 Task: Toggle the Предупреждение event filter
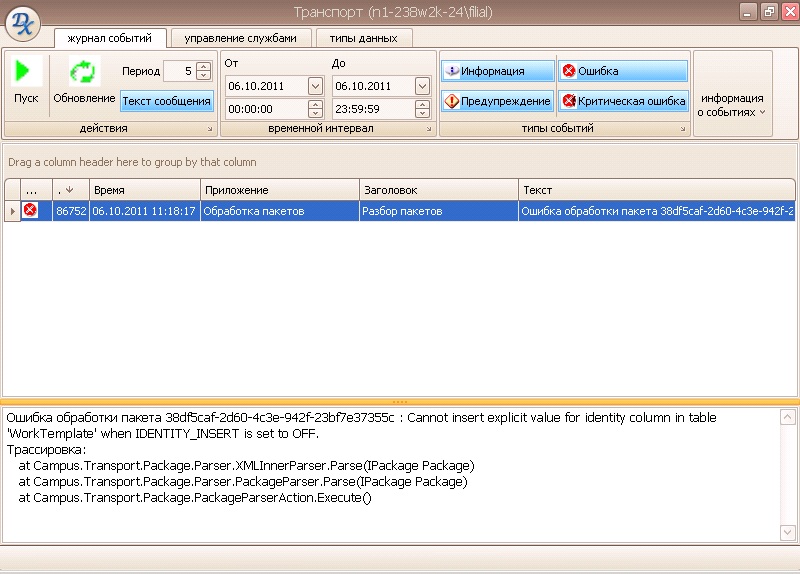click(x=498, y=101)
